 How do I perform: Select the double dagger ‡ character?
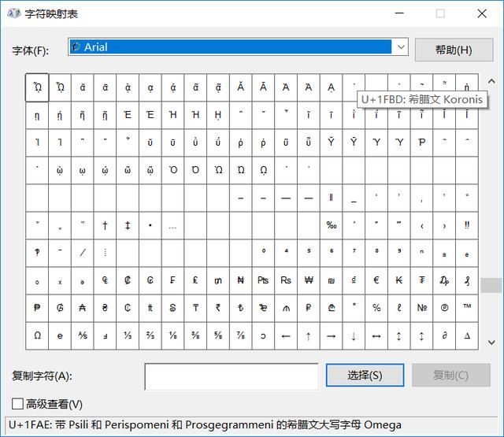coord(128,225)
